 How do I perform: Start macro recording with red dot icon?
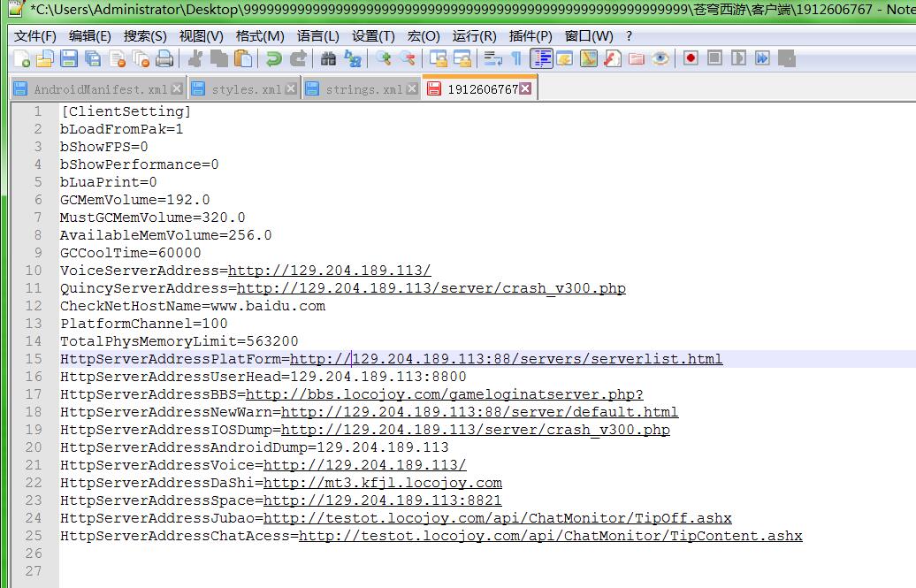pos(691,59)
